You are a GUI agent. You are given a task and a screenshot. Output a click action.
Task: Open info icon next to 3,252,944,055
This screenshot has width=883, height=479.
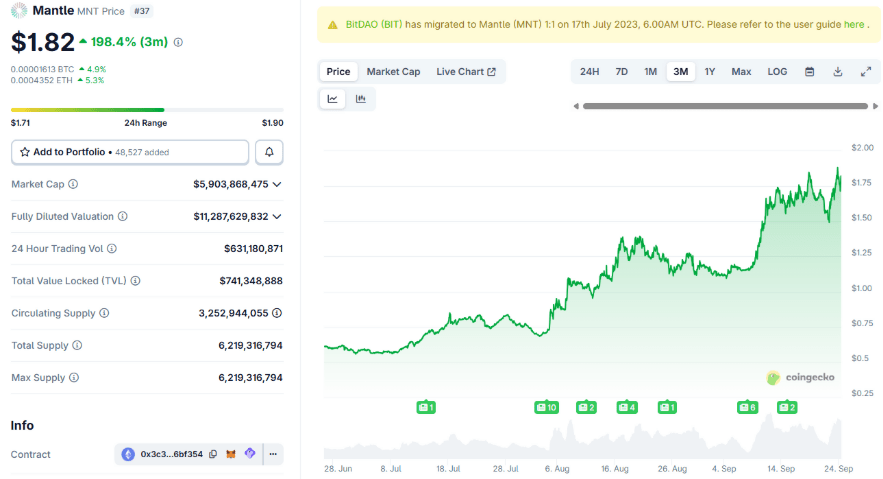tap(277, 313)
